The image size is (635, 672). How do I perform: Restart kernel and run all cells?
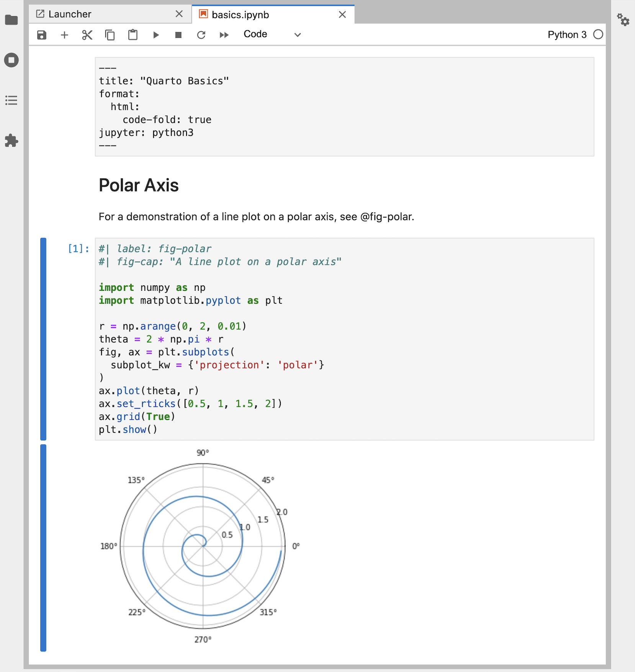click(x=224, y=34)
